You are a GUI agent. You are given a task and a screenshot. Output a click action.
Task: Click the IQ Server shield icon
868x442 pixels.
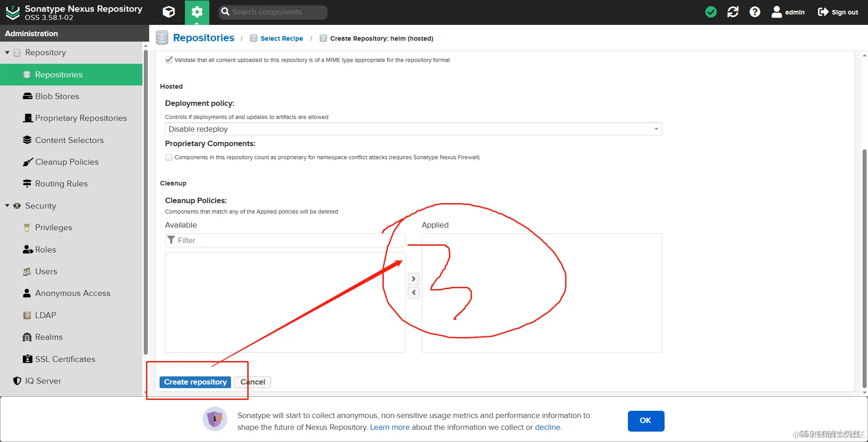(17, 381)
